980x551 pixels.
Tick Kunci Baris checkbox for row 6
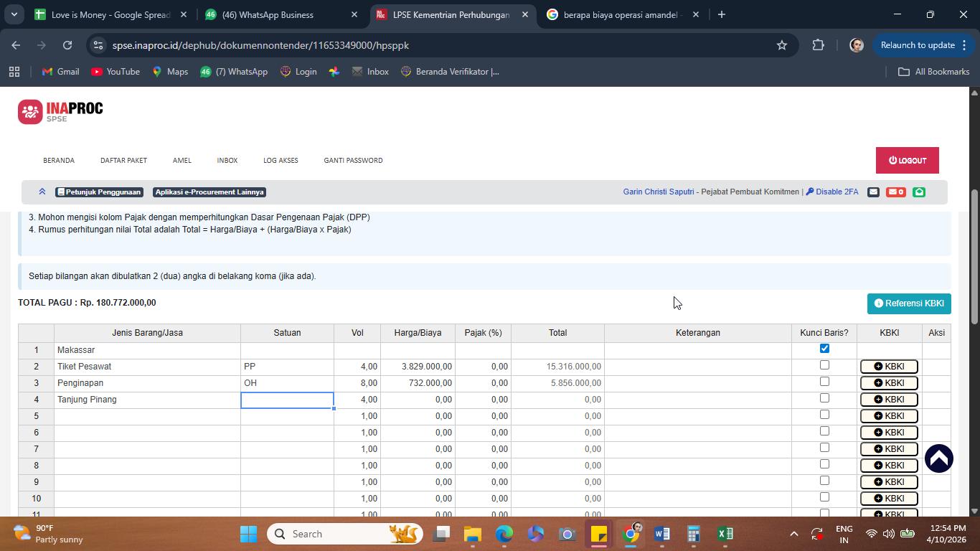[x=824, y=431]
